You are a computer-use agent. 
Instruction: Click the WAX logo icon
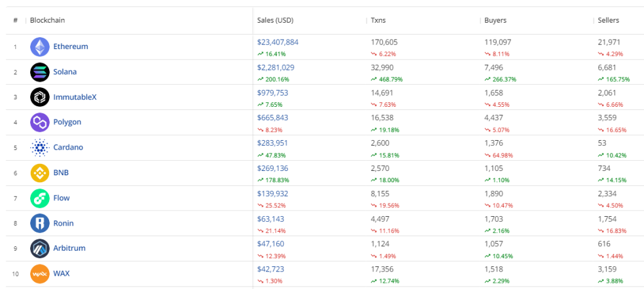click(x=40, y=273)
